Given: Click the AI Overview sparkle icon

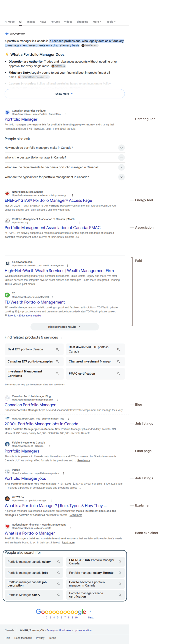Looking at the screenshot, I should (x=7, y=34).
